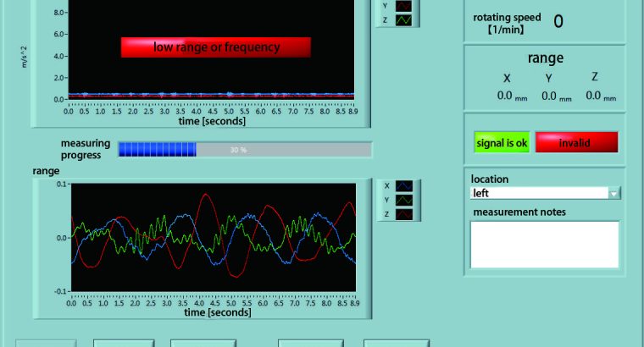Click inside the range waveform plot area
644x347 pixels.
pos(214,238)
